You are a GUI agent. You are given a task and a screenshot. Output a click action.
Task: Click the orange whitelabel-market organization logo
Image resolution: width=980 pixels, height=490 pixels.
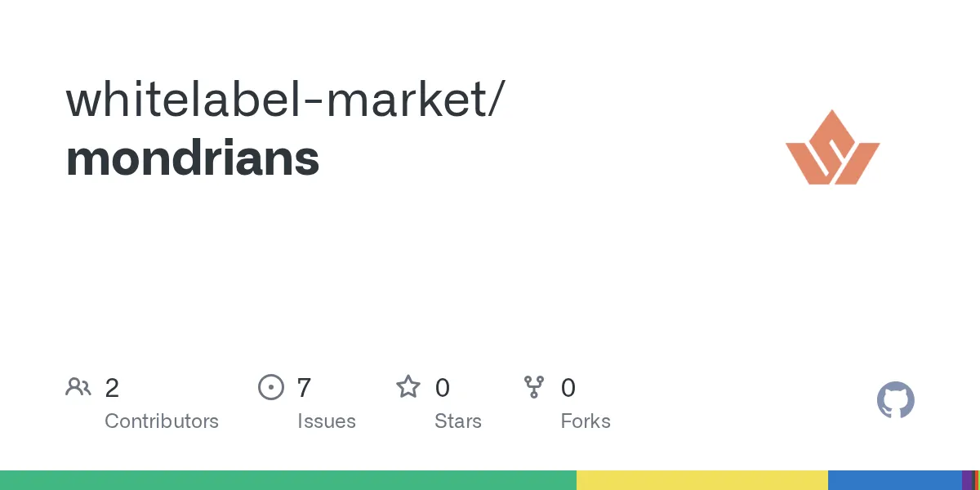[832, 147]
